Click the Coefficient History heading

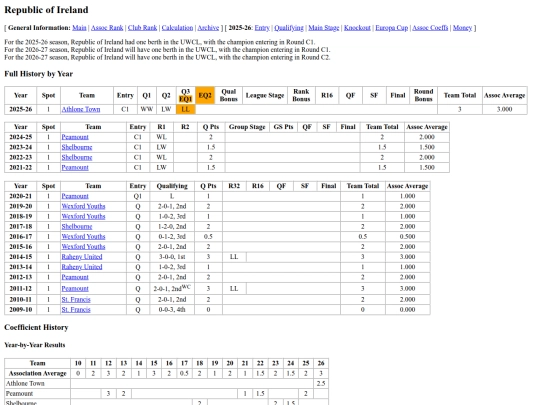tap(36, 328)
